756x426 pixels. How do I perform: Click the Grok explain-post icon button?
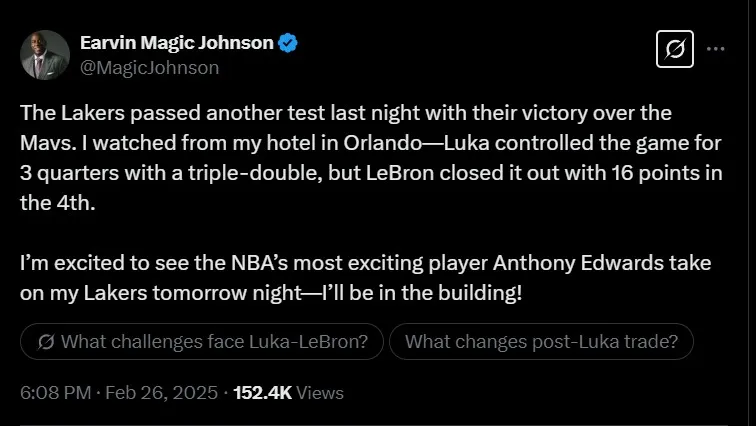[674, 49]
